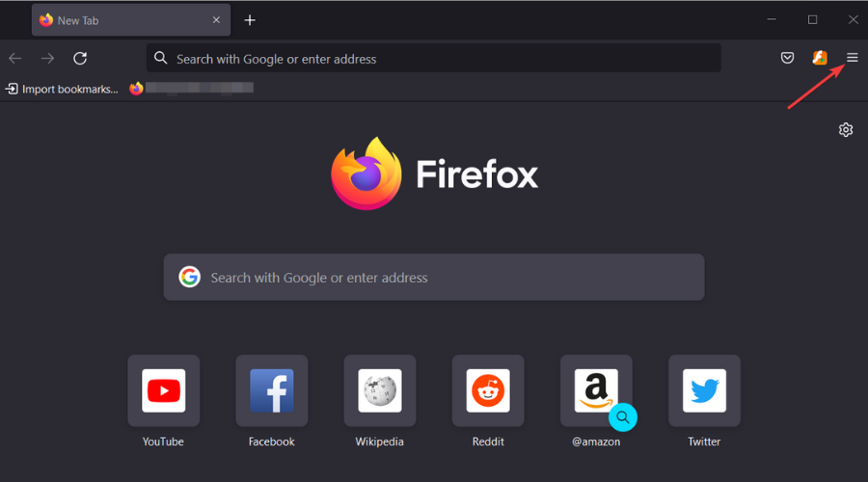
Task: Click the @amazon label text
Action: [x=596, y=442]
